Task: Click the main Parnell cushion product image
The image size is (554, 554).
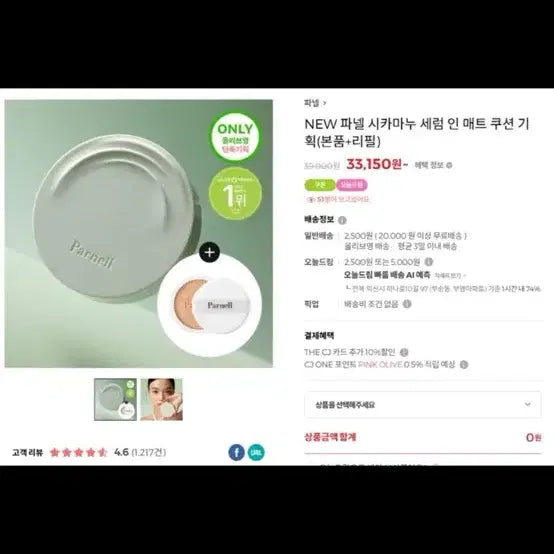Action: pos(138,234)
